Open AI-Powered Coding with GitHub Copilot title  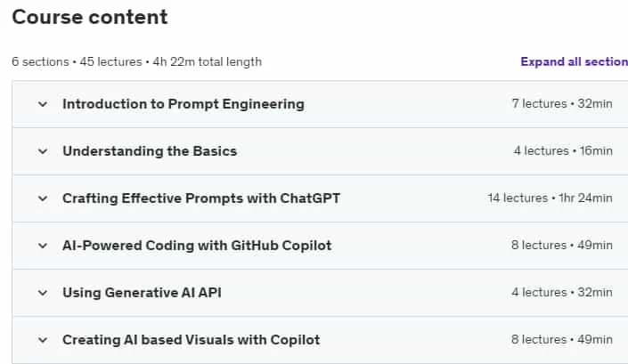coord(197,246)
